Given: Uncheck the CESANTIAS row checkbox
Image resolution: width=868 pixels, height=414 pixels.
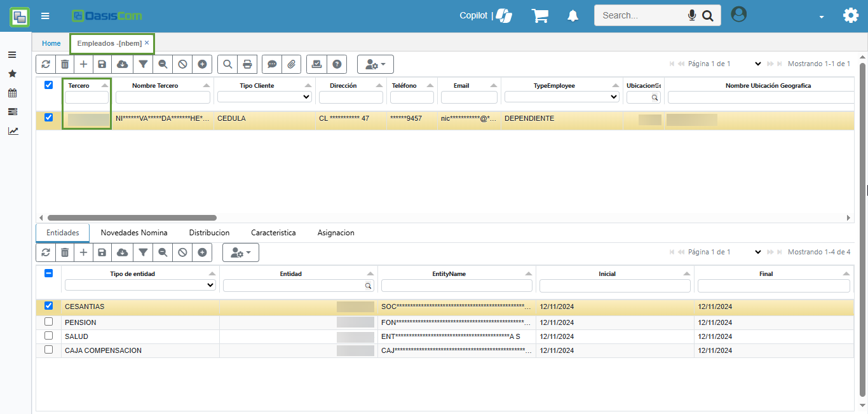Looking at the screenshot, I should click(48, 306).
